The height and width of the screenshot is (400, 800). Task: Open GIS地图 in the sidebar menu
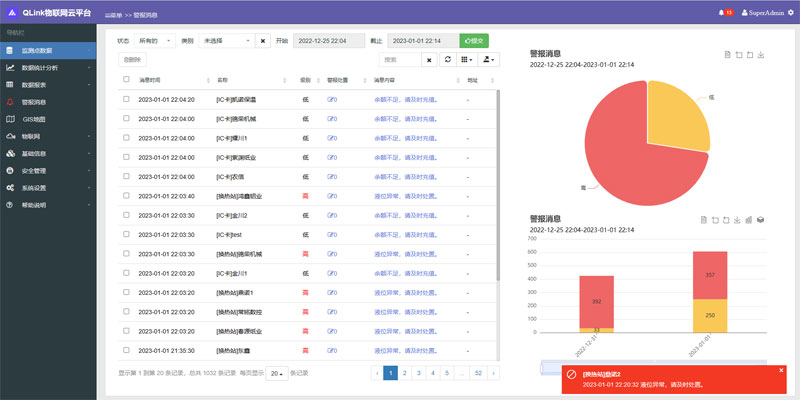tap(35, 119)
